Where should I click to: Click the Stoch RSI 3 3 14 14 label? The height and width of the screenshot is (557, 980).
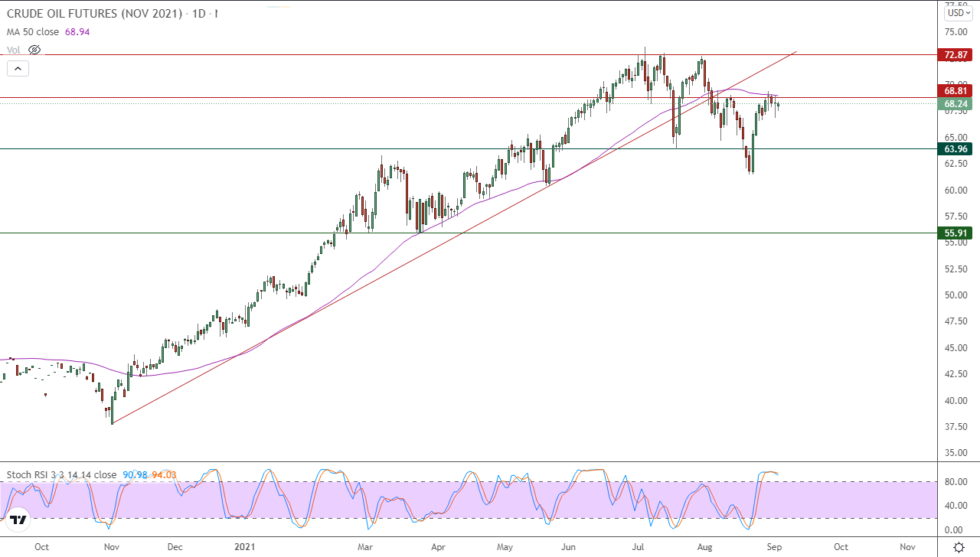click(x=62, y=475)
